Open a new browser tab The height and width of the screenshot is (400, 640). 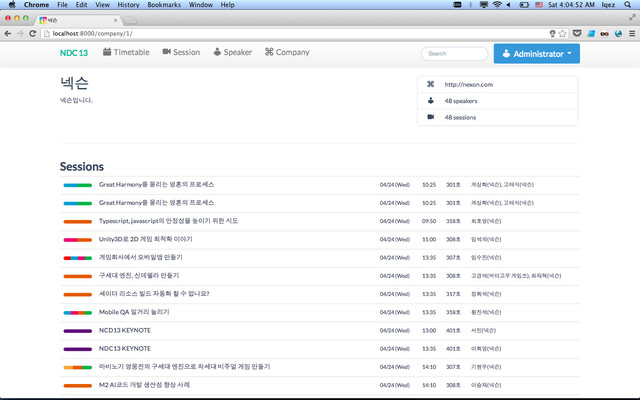pos(130,20)
